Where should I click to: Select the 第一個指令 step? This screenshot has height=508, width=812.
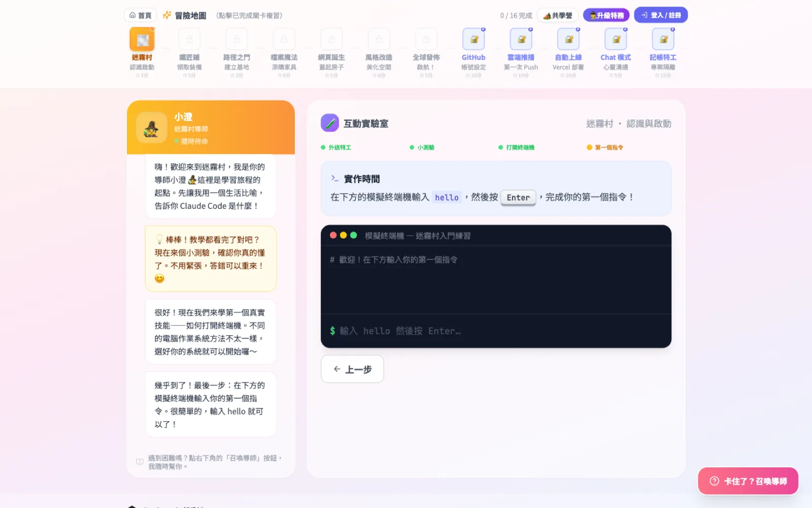click(x=605, y=147)
